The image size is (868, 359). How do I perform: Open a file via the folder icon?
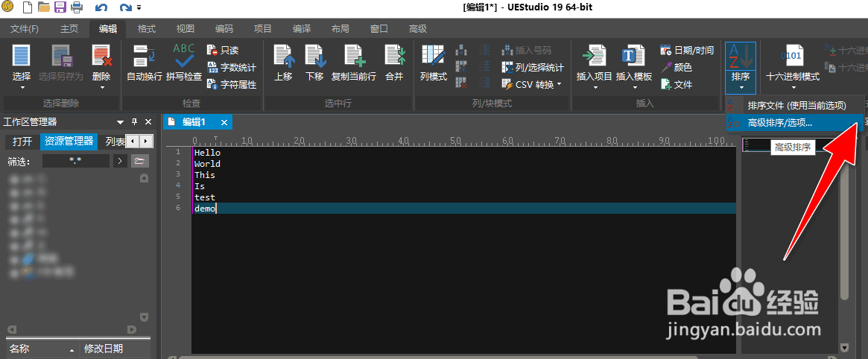[x=44, y=7]
